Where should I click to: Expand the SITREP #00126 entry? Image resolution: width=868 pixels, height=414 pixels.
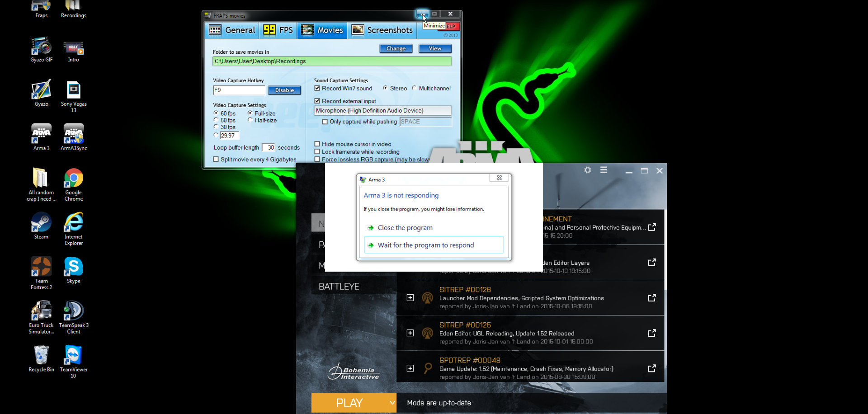[410, 298]
